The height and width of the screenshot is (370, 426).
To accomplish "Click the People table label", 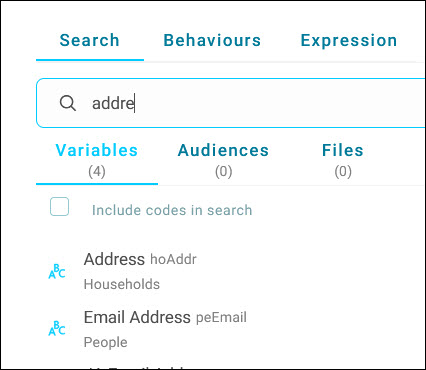I will pyautogui.click(x=105, y=342).
